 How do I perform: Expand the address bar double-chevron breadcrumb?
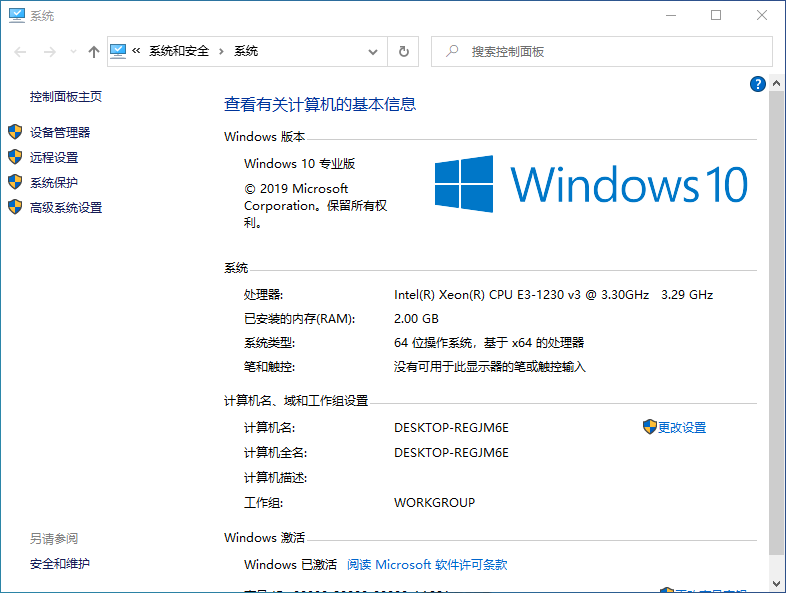[x=136, y=51]
